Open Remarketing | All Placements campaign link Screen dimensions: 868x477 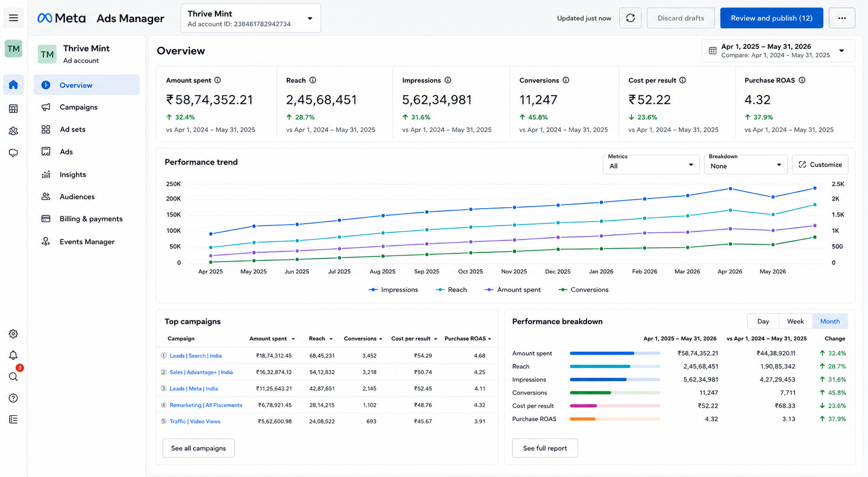[206, 405]
